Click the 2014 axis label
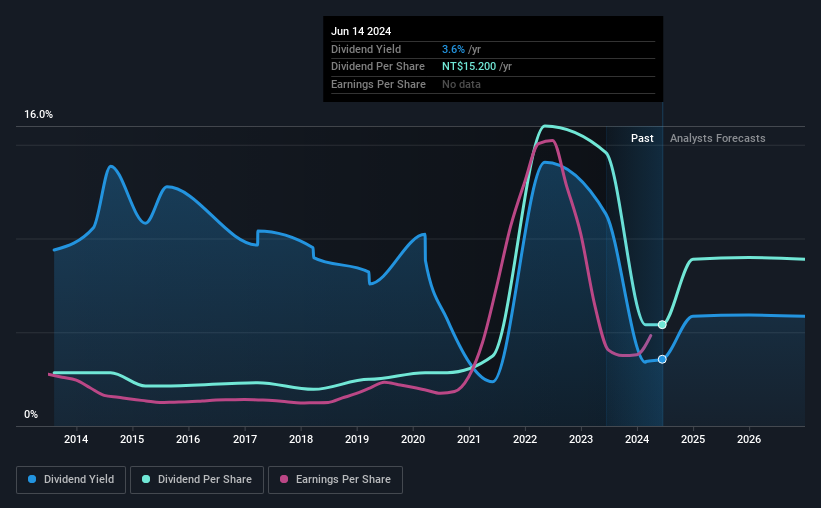Image resolution: width=821 pixels, height=508 pixels. (x=76, y=439)
